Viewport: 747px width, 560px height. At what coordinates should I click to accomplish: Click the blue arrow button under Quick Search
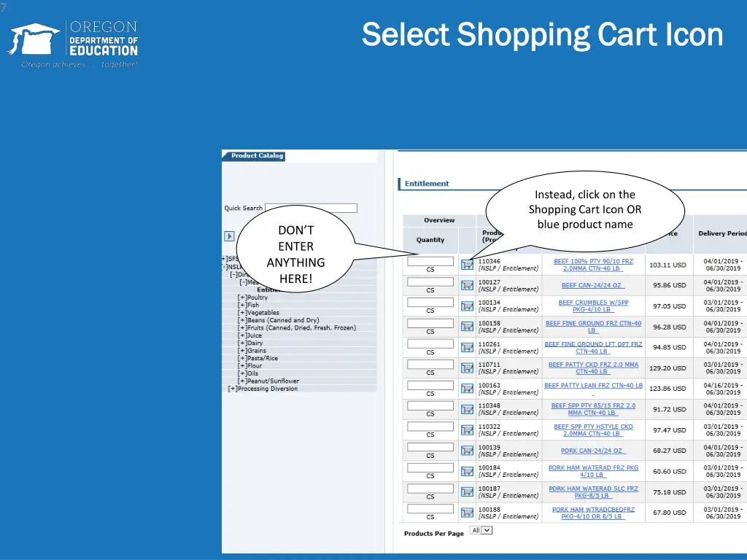229,236
